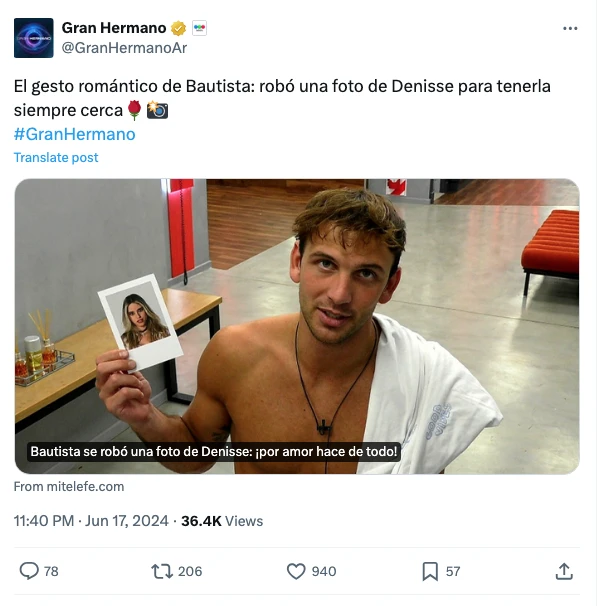
Task: Open the Gran Hermano display name
Action: (114, 28)
